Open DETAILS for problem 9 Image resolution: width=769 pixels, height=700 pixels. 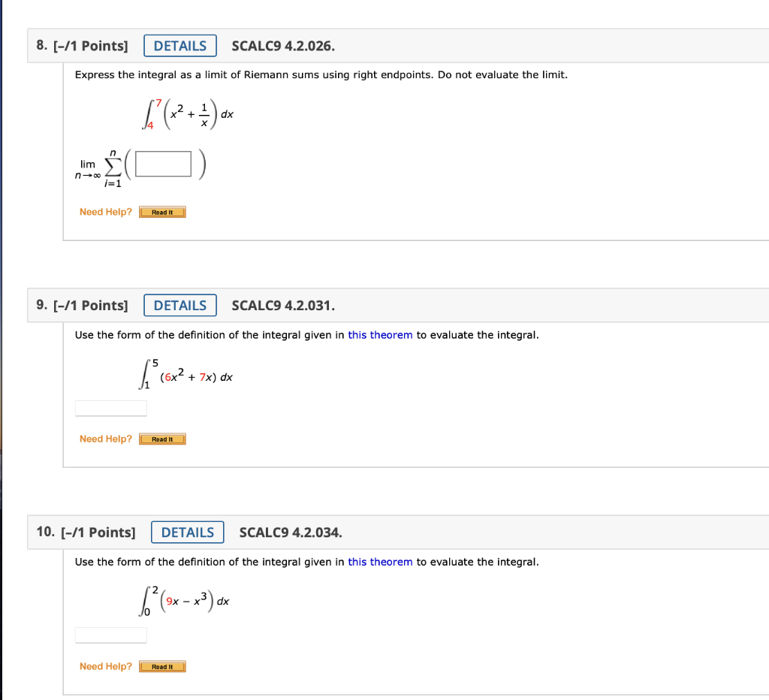(180, 305)
